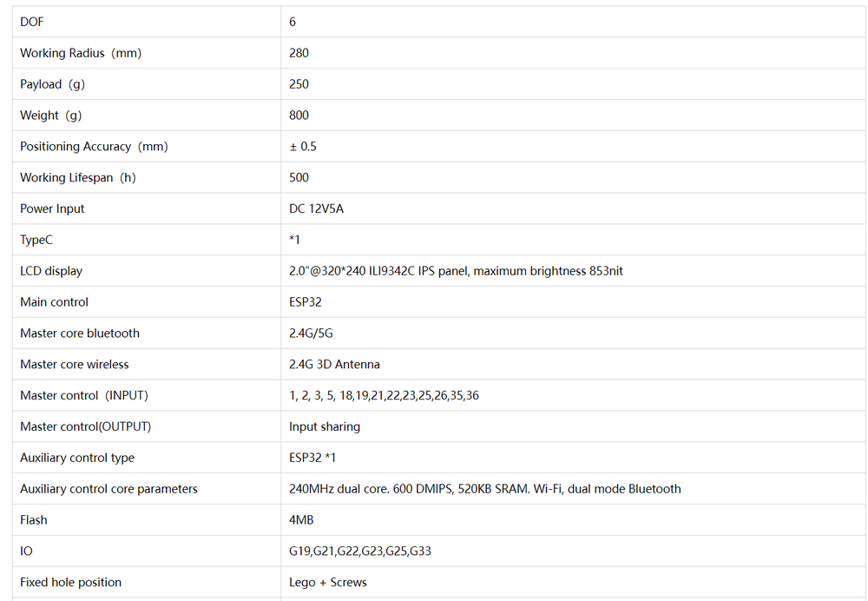
Task: Click the 2.4G 3D Antenna text
Action: tap(334, 365)
